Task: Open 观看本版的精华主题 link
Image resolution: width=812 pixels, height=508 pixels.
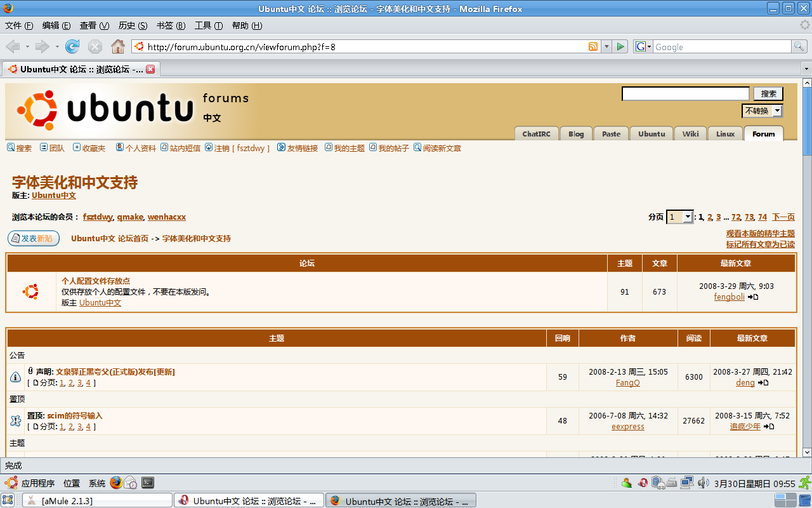Action: [x=761, y=234]
